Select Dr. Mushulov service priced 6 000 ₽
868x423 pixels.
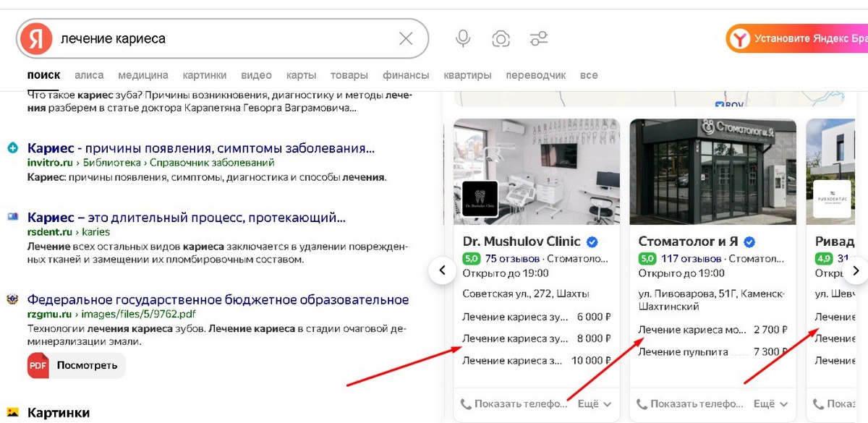point(537,317)
